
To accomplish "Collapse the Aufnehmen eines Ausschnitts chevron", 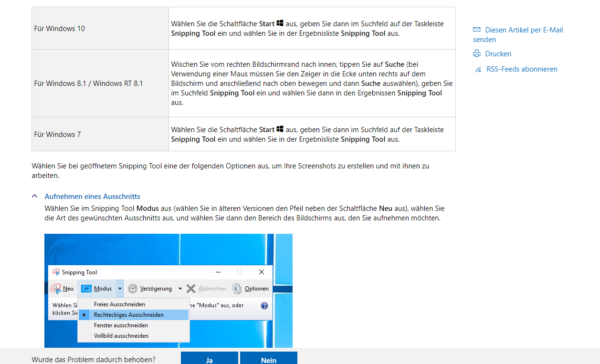I will pyautogui.click(x=35, y=196).
